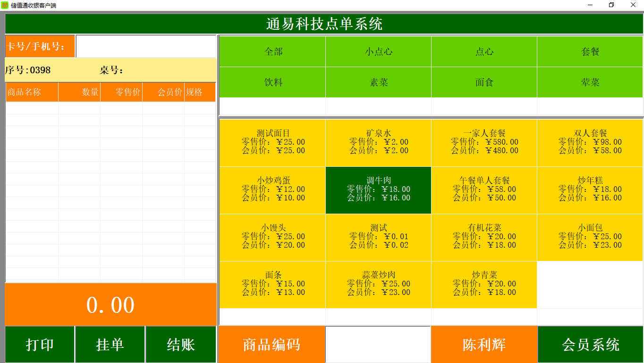Switch to the 面食 category
The width and height of the screenshot is (644, 363).
coord(484,82)
